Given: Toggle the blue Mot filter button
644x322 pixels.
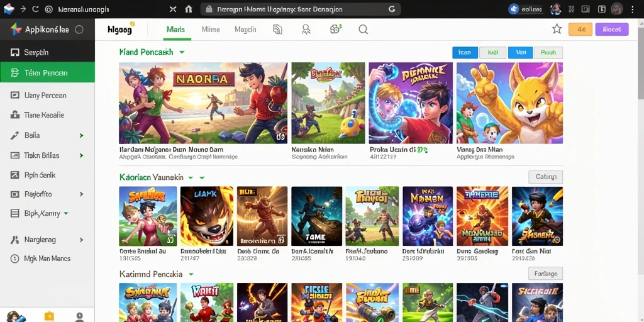Looking at the screenshot, I should tap(520, 53).
